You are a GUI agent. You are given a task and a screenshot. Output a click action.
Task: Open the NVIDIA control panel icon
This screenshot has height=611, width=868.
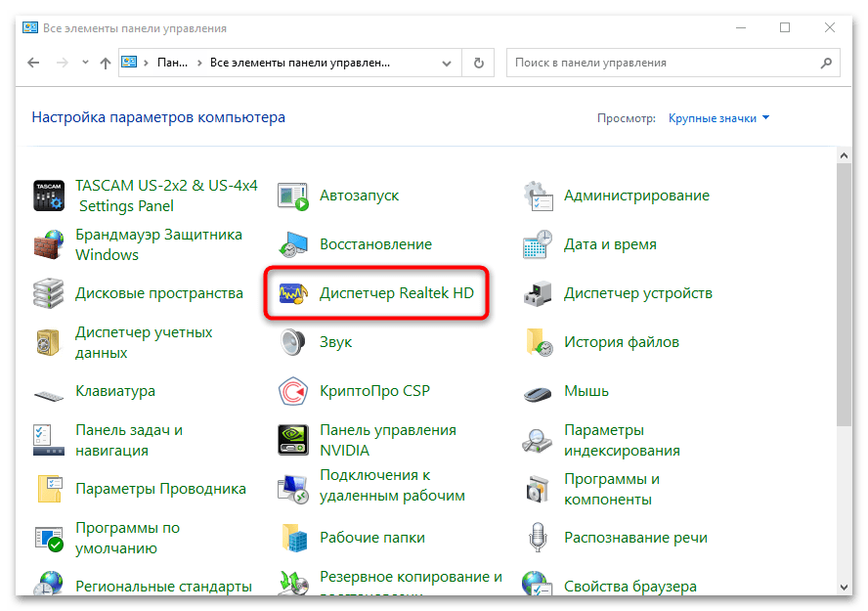293,440
